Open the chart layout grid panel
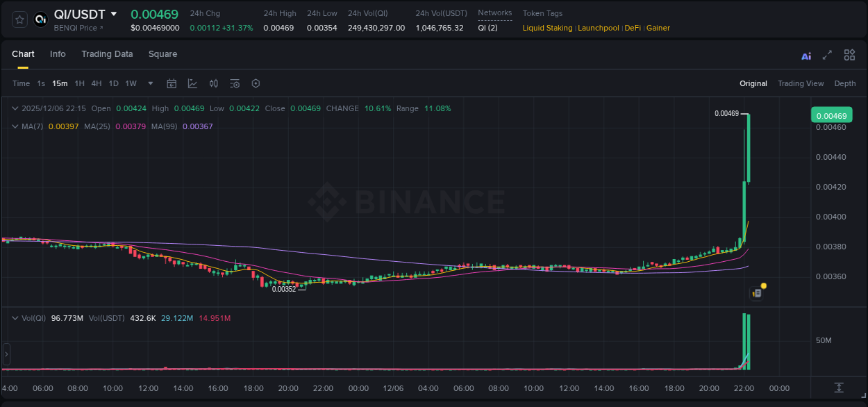This screenshot has height=407, width=868. [x=849, y=55]
